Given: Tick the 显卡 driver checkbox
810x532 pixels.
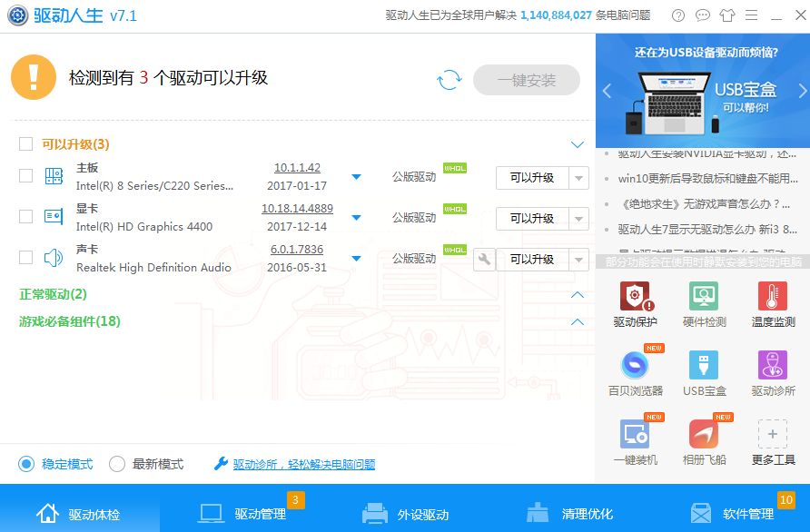Looking at the screenshot, I should pos(26,217).
